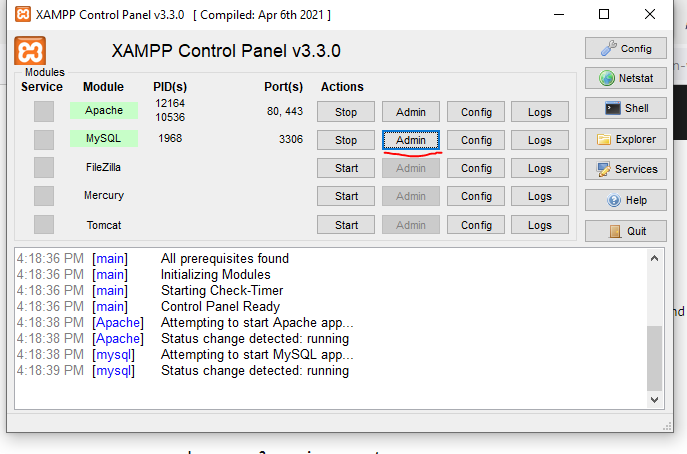This screenshot has width=687, height=454.
Task: Toggle the FileZilla service checkbox
Action: (x=44, y=167)
